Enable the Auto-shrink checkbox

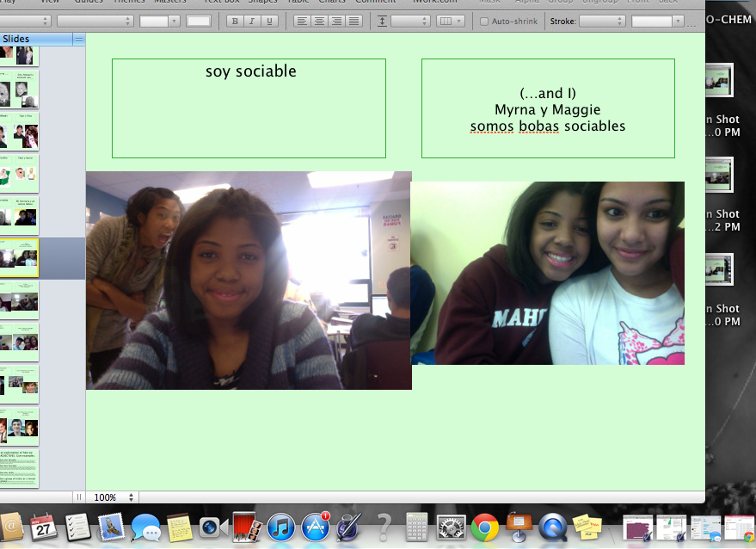pyautogui.click(x=484, y=21)
